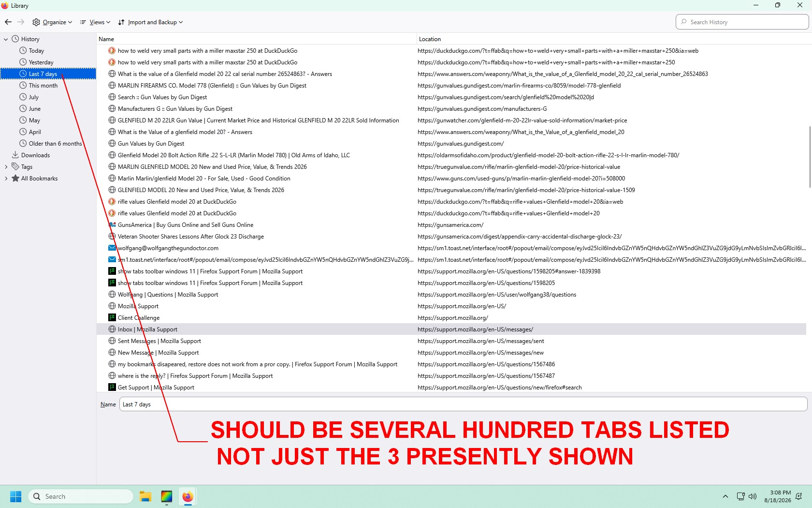
Task: Expand the All Bookmarks node
Action: (x=6, y=179)
